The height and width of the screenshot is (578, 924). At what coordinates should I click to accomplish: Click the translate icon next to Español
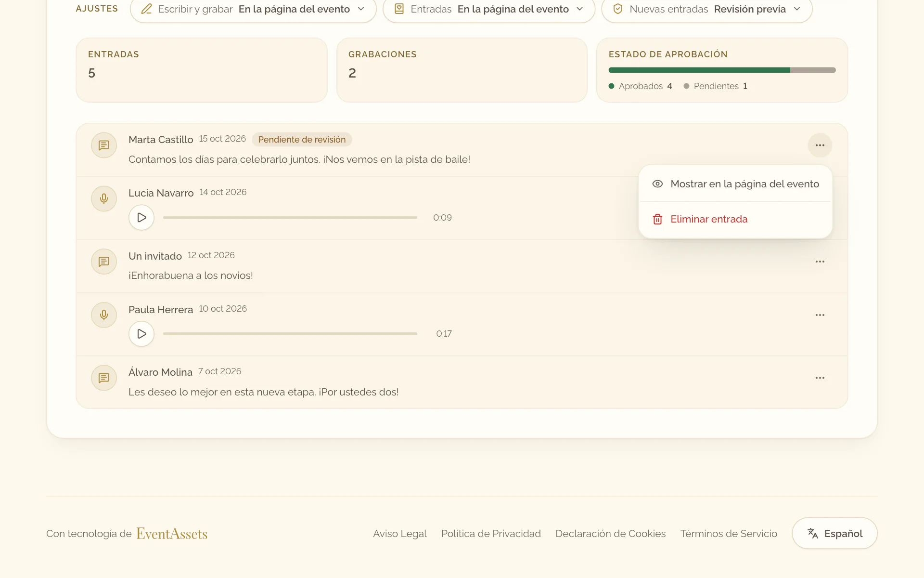click(813, 533)
